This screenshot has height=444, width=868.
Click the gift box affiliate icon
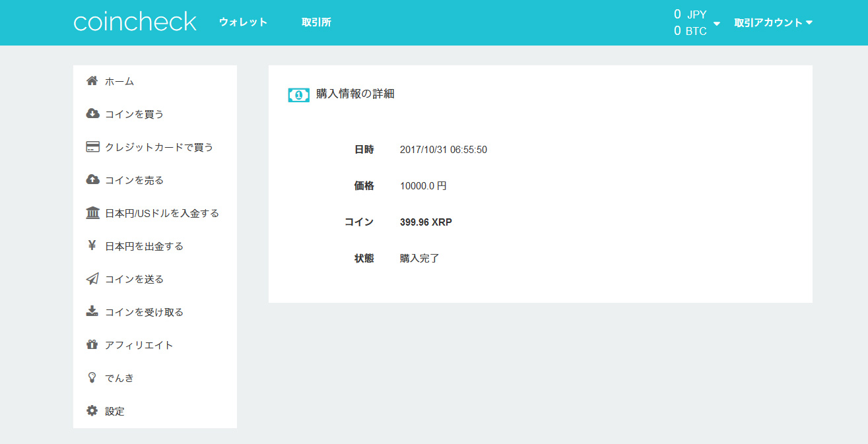click(x=92, y=345)
